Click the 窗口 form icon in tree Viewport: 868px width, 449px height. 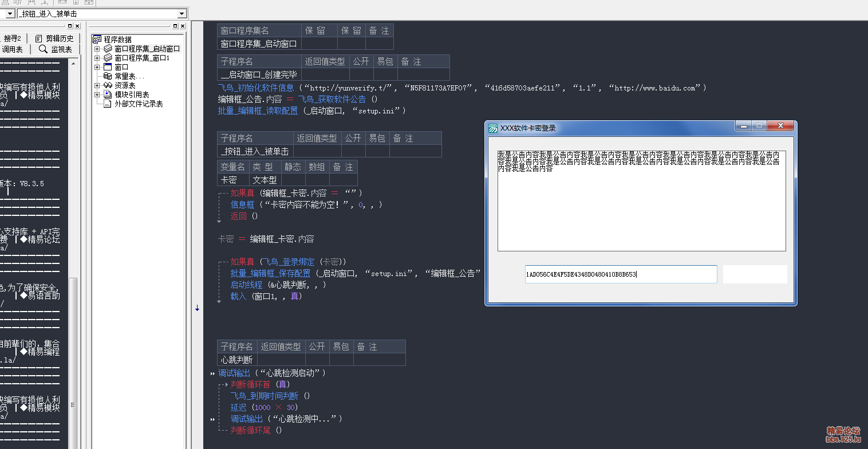tap(108, 67)
